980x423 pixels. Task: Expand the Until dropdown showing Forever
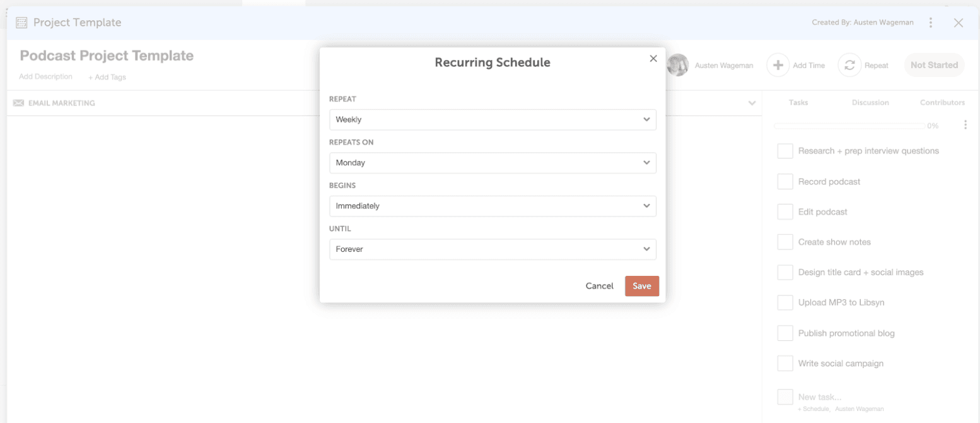[x=493, y=249]
